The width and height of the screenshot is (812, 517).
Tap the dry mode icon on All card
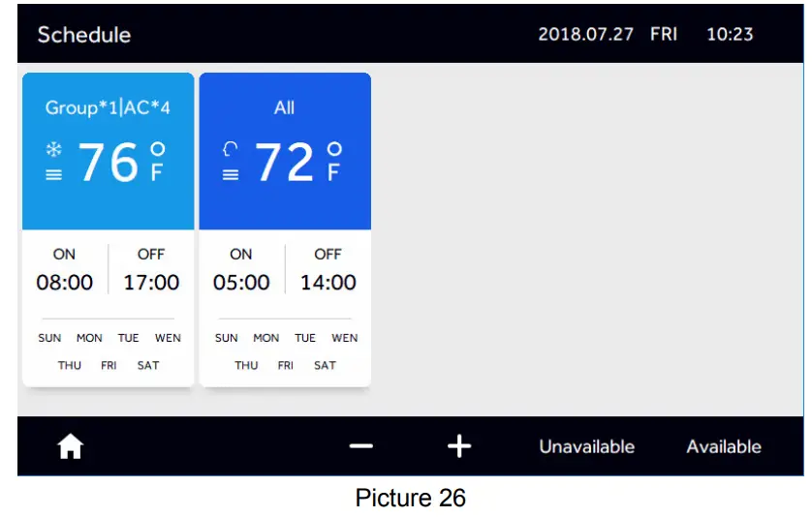[231, 149]
